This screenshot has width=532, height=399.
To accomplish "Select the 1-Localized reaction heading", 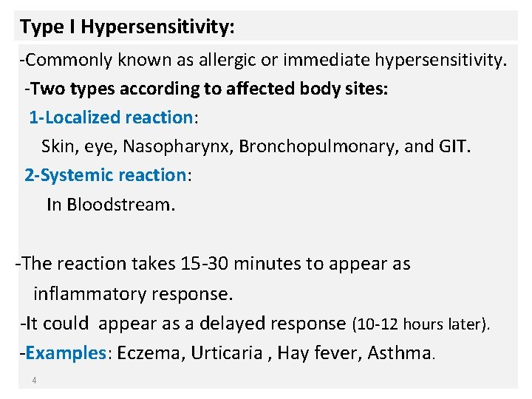I will coord(112,117).
